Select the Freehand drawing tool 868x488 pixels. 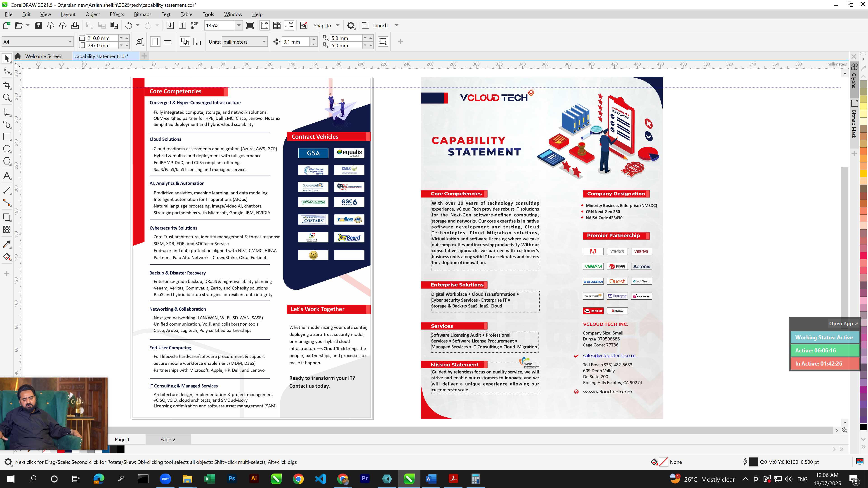coord(7,112)
